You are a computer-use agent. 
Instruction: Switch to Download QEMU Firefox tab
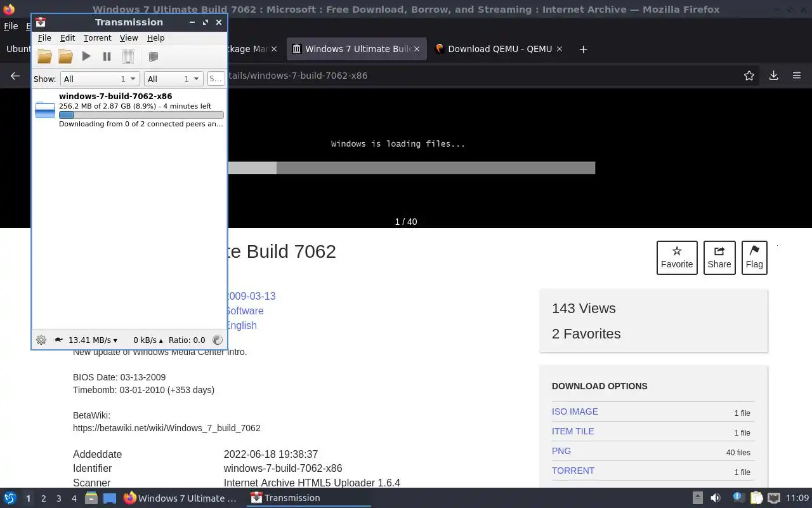point(494,49)
